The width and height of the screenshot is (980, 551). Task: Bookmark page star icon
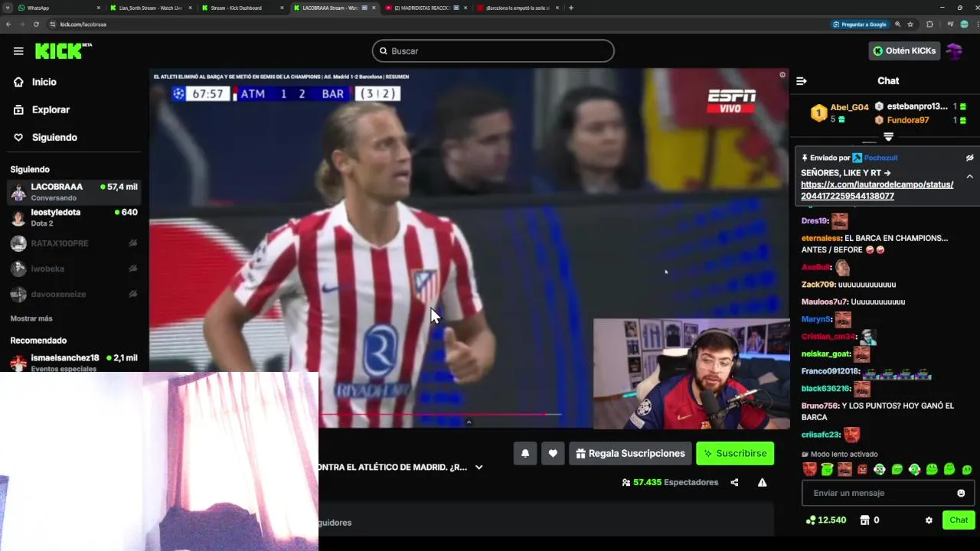click(x=910, y=24)
